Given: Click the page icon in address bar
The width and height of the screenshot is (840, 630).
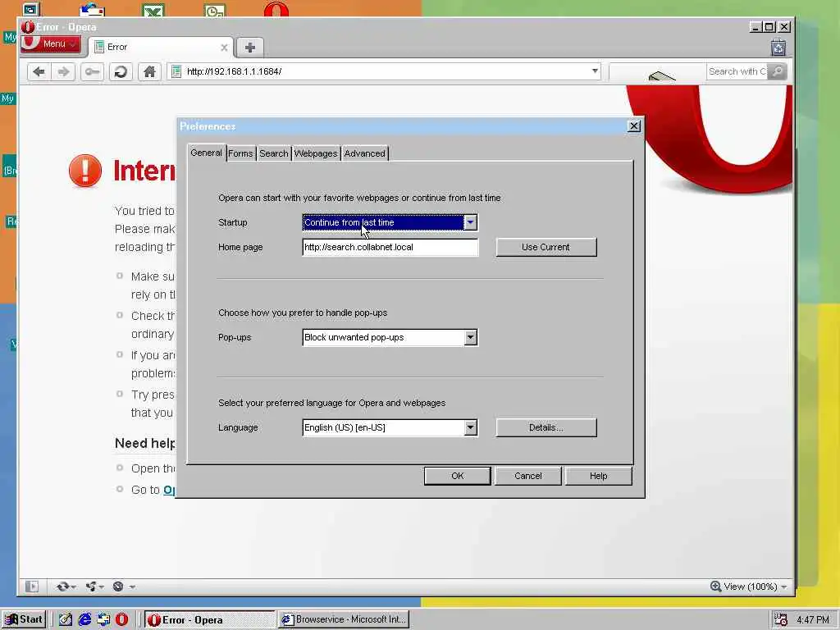Looking at the screenshot, I should pyautogui.click(x=176, y=71).
